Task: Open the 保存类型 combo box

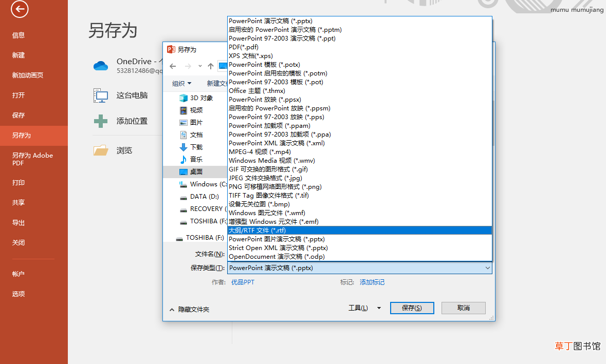Action: coord(359,268)
